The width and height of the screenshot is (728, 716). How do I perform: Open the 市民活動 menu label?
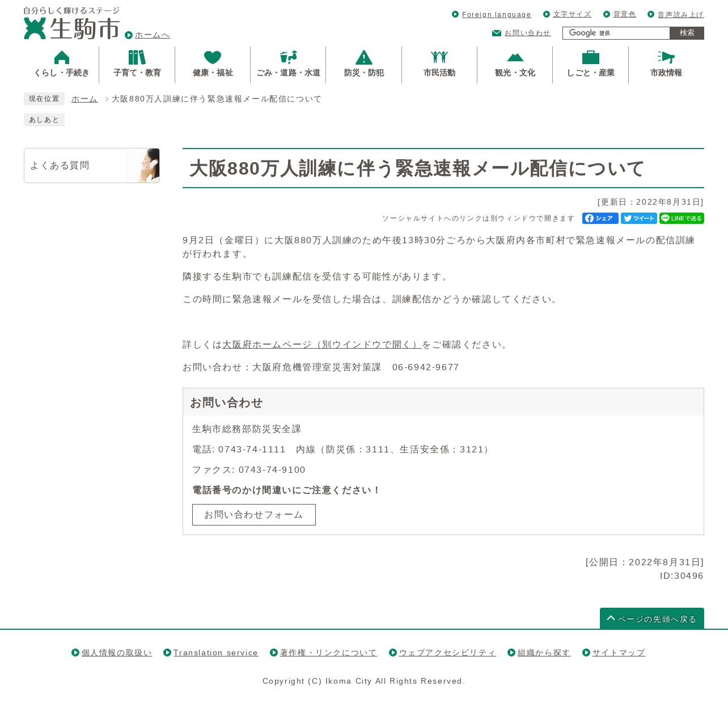[x=439, y=73]
